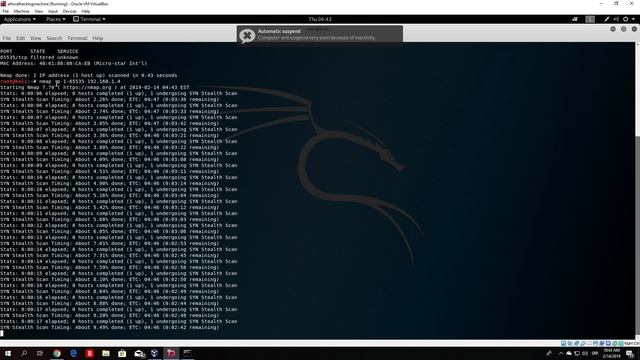The height and width of the screenshot is (360, 640).
Task: Open Windows Start menu
Action: 7,353
